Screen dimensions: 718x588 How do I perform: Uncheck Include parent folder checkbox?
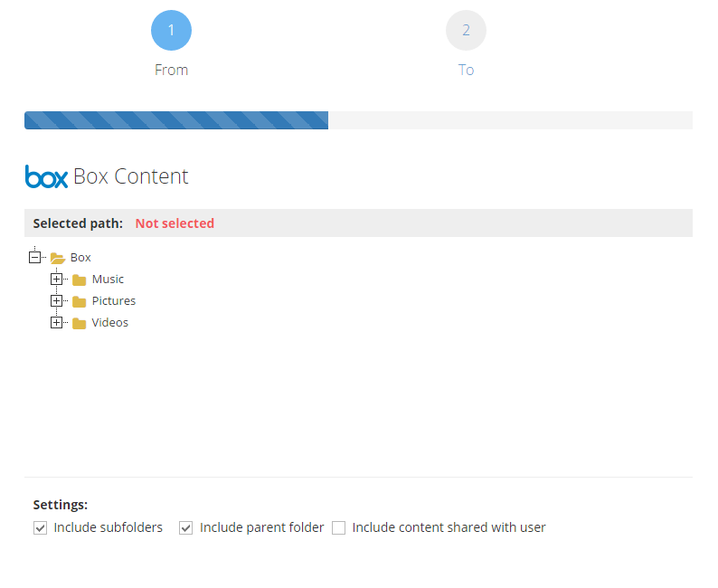(186, 528)
